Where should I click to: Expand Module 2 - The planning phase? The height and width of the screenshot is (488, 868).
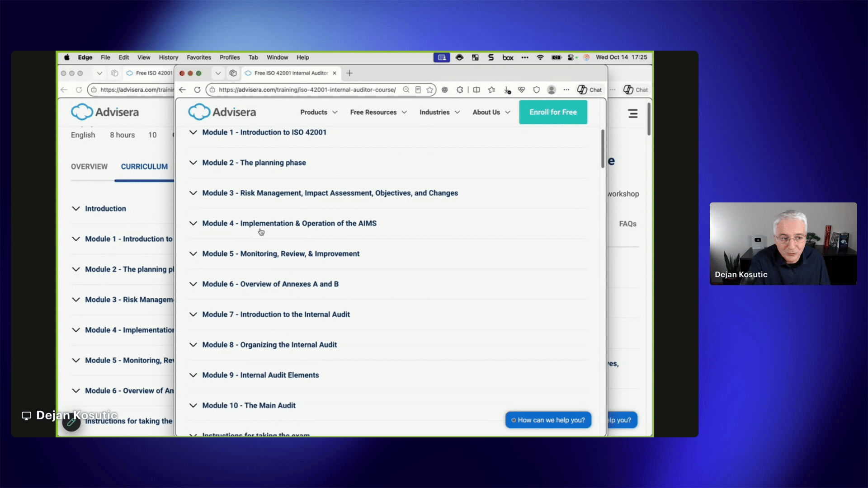(388, 163)
